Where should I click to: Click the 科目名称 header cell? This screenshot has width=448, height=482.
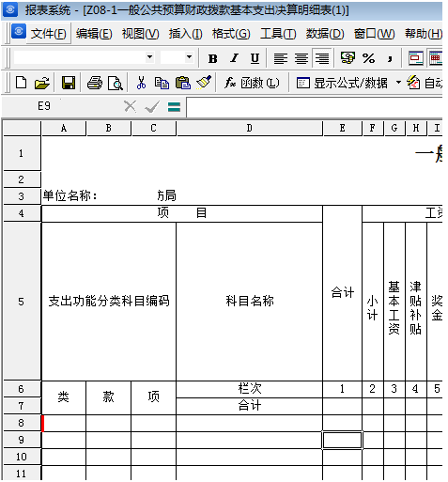tap(249, 302)
